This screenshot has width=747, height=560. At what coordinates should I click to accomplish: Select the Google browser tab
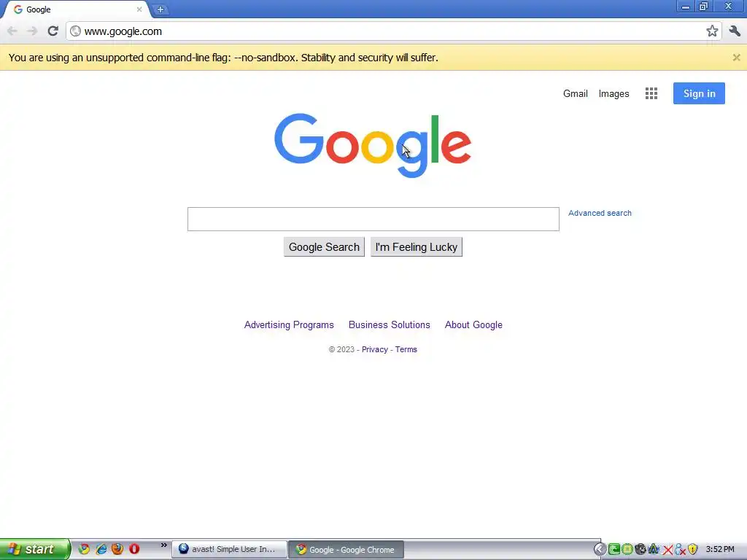pyautogui.click(x=76, y=9)
